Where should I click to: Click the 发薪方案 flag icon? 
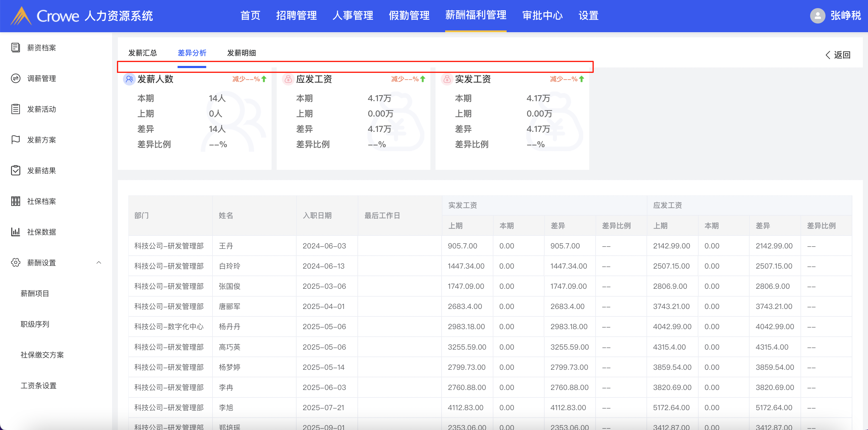15,140
